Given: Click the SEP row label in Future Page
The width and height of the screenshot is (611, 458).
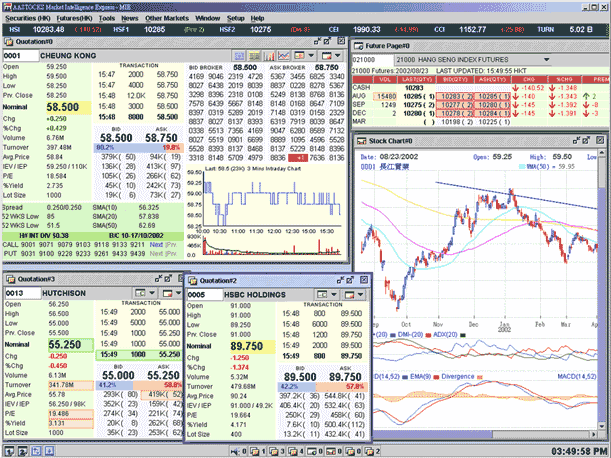Looking at the screenshot, I should 358,104.
